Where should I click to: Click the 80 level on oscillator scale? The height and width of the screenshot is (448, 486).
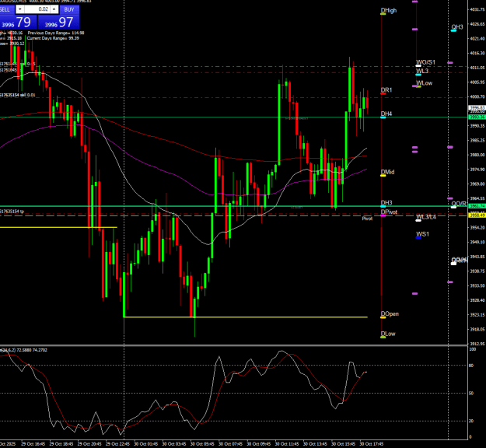(471, 366)
